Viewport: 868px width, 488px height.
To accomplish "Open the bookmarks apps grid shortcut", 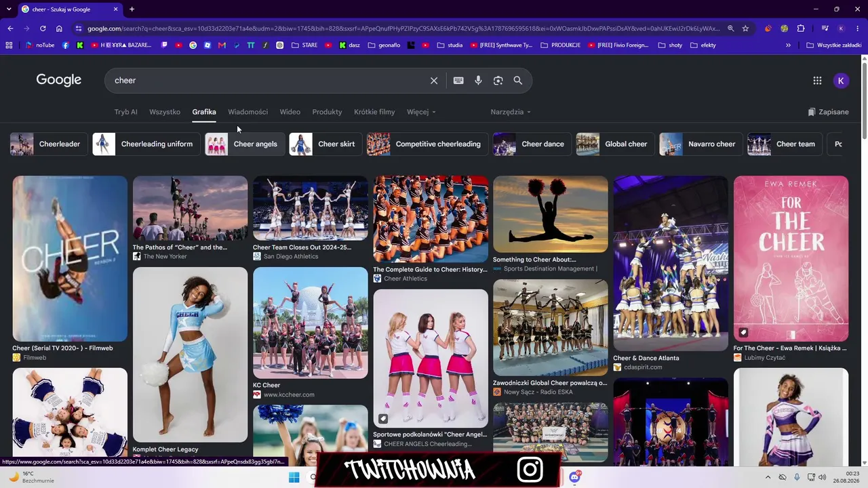I will tap(9, 45).
